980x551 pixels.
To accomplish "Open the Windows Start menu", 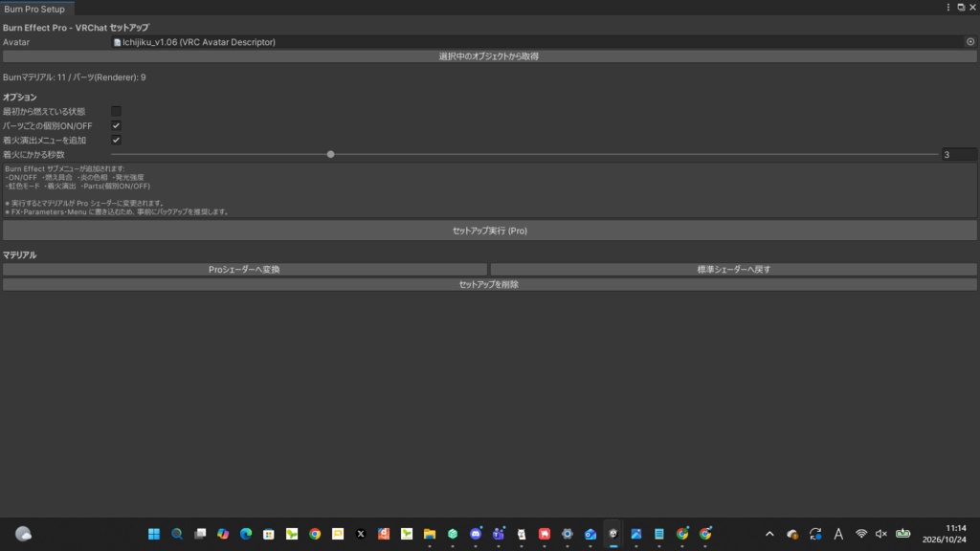I will coord(154,534).
